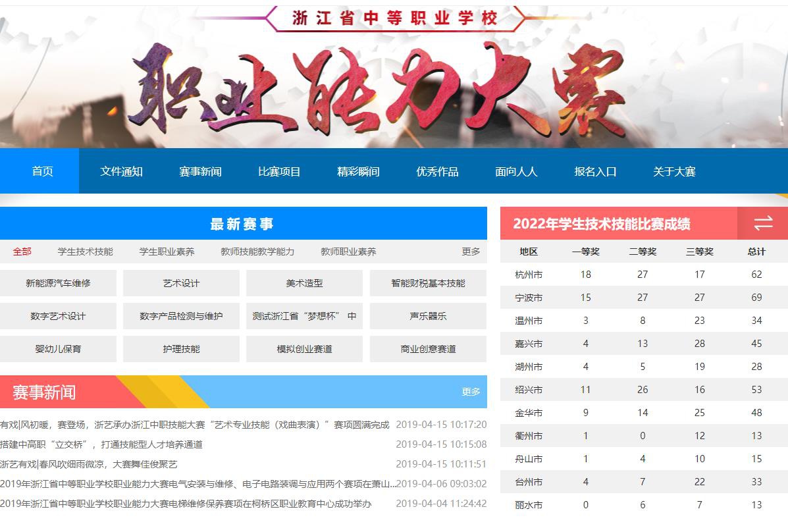Open the 声乐器乐 event
Viewport: 788px width, 532px height.
point(428,316)
